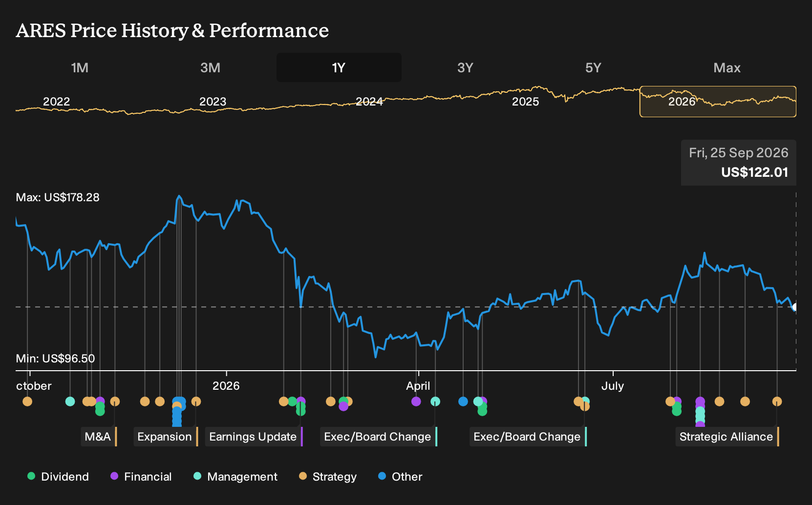Click the Max: US$178.28 label
Viewport: 812px width, 505px height.
coord(58,197)
